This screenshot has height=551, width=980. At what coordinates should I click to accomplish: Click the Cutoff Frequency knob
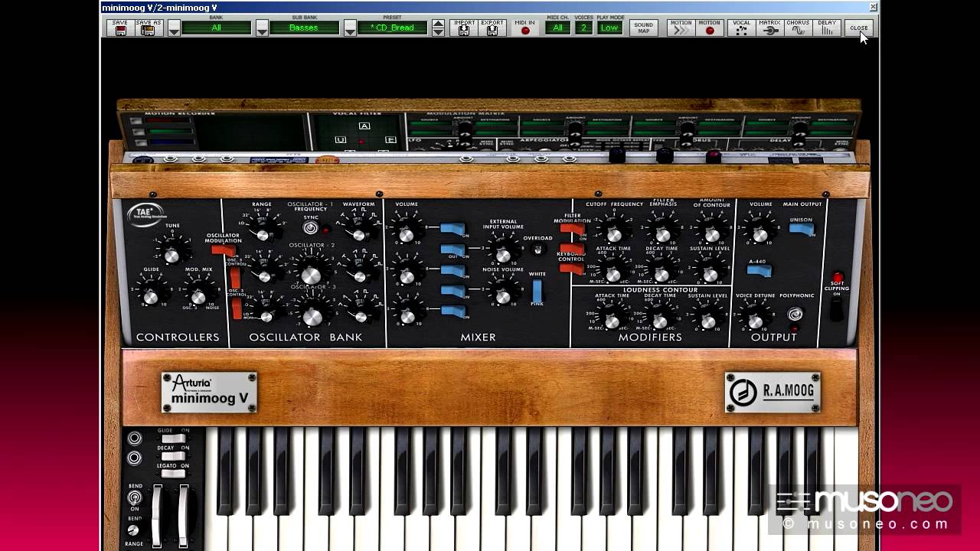pos(613,233)
